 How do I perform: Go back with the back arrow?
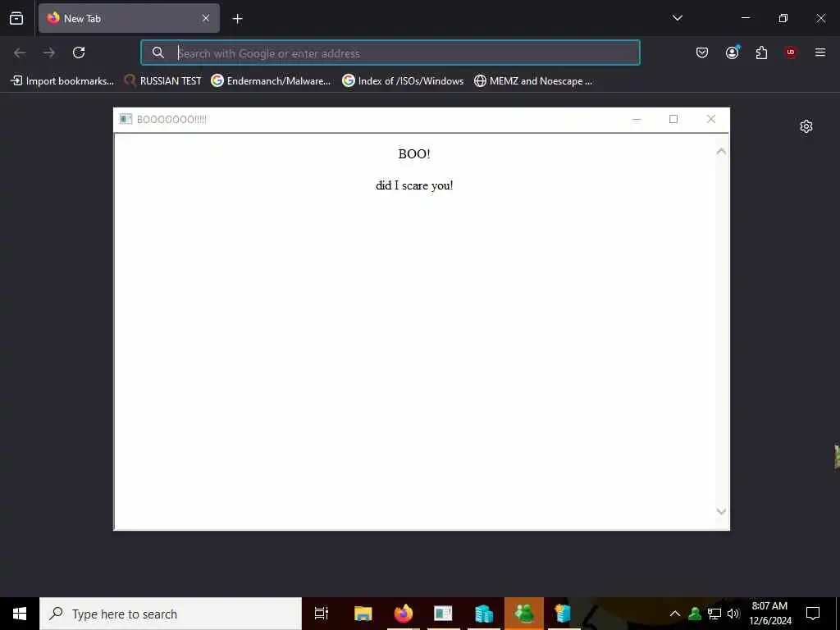pos(20,52)
